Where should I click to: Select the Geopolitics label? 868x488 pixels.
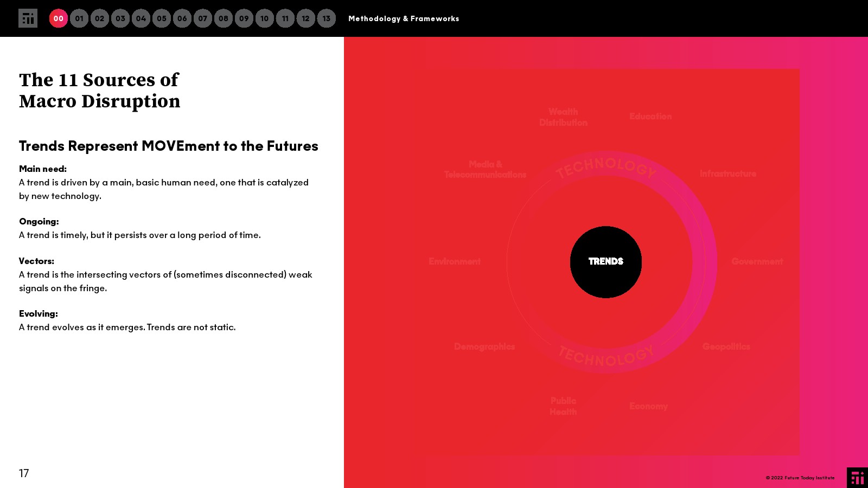pyautogui.click(x=726, y=347)
